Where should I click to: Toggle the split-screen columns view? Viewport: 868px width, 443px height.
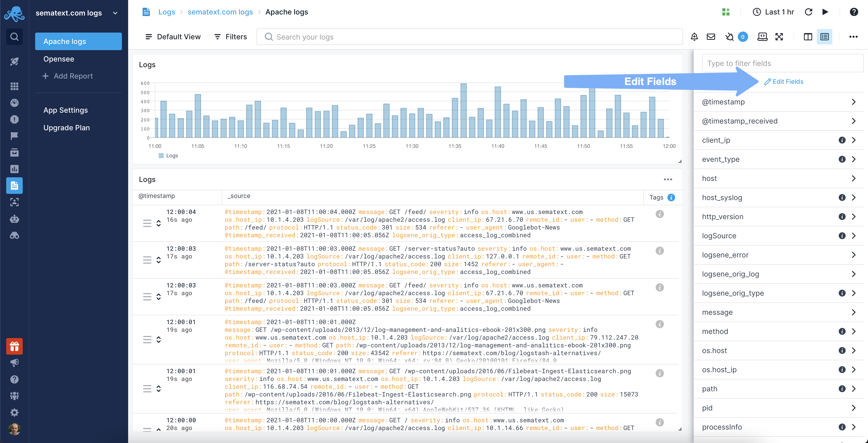[808, 37]
